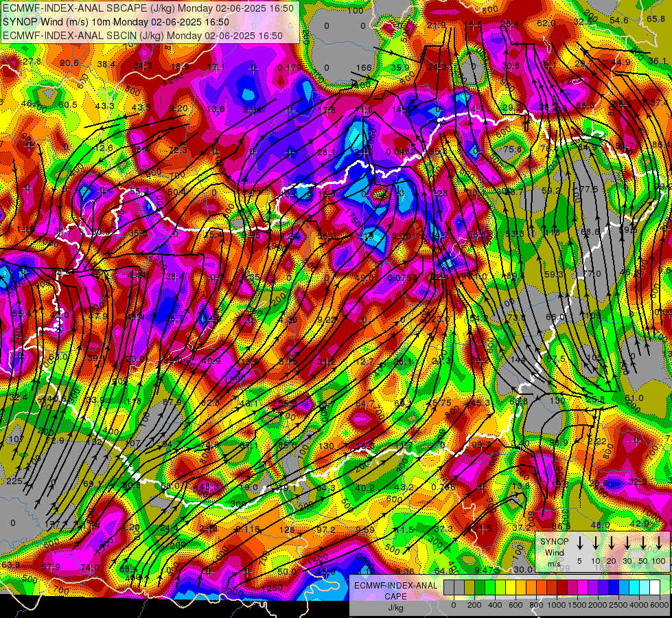Click the 40.2 station value on map
Screen dimensions: 672x618
pyautogui.click(x=365, y=488)
